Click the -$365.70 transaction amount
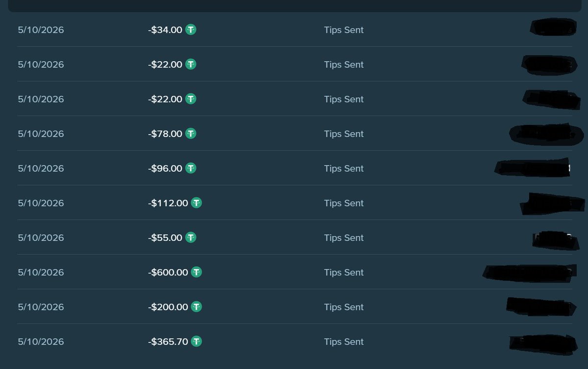Viewport: 588px width, 369px height. click(x=168, y=342)
